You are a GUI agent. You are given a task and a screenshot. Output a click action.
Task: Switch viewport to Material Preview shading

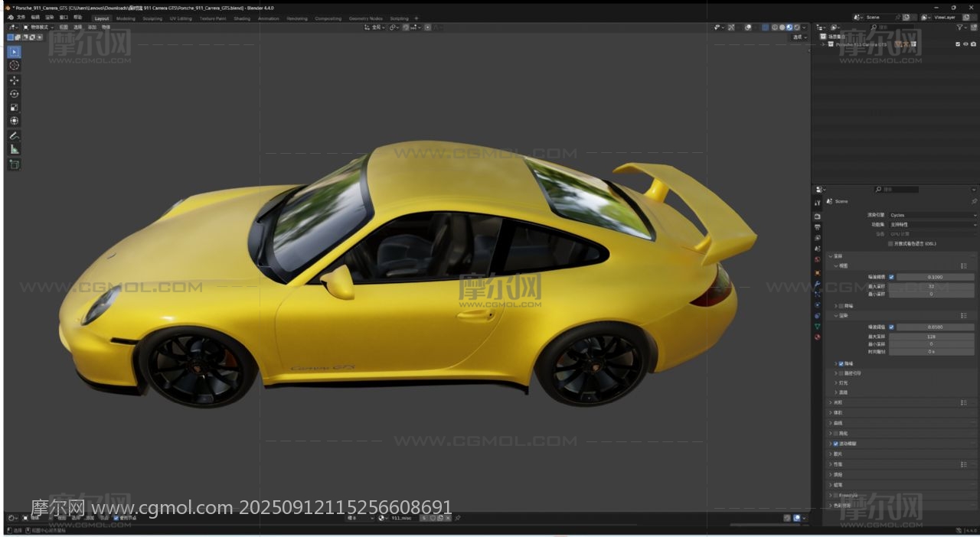click(789, 28)
